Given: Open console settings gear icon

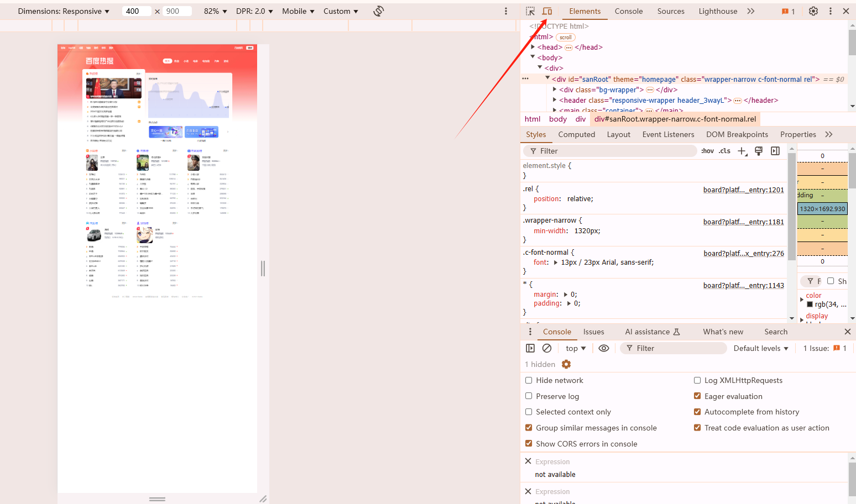Looking at the screenshot, I should 566,364.
